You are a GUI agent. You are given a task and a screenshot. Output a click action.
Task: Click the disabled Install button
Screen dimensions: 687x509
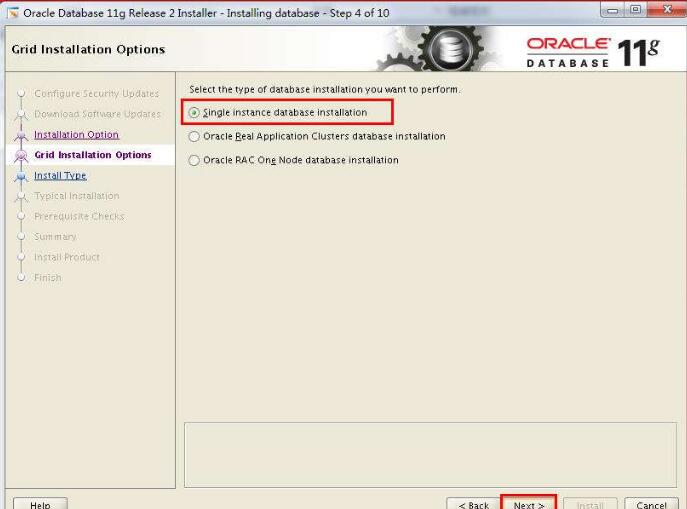point(590,504)
